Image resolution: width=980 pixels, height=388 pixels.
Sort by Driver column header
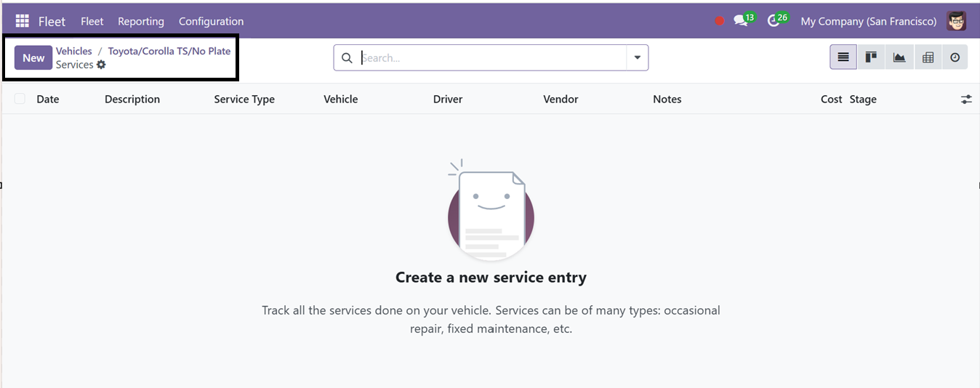(448, 99)
